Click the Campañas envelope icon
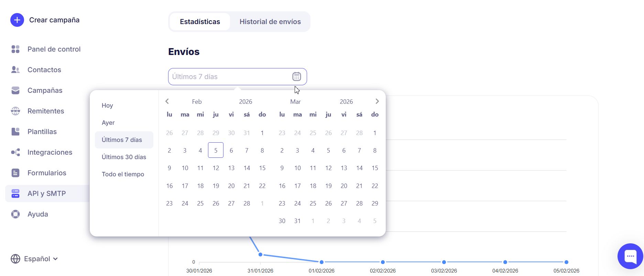The width and height of the screenshot is (644, 276). click(x=15, y=90)
